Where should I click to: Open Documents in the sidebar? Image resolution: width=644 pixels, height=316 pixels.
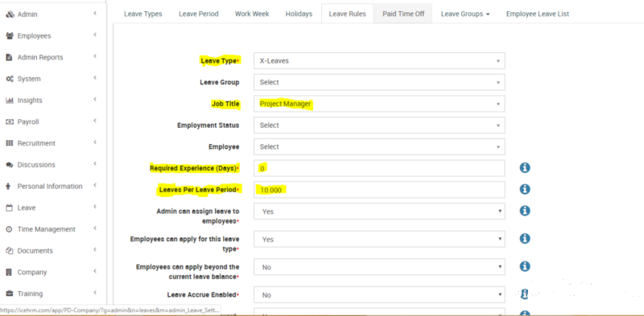point(35,251)
